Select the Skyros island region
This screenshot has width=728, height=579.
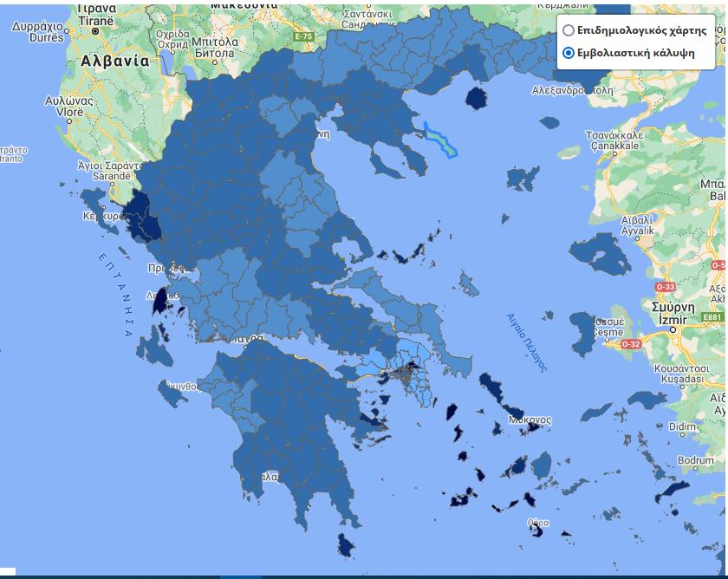[469, 285]
